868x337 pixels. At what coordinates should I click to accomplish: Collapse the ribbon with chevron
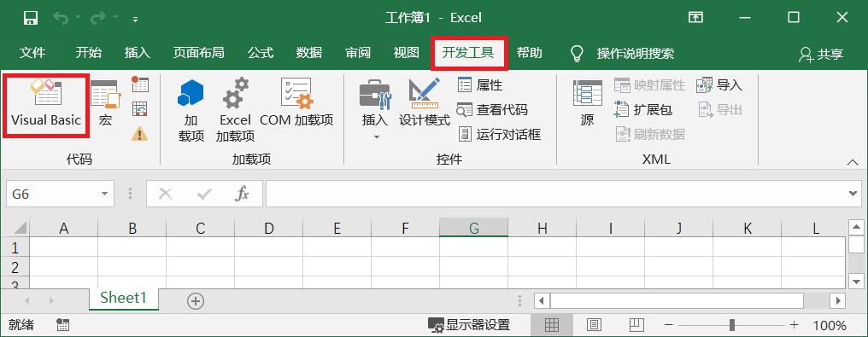pos(852,162)
